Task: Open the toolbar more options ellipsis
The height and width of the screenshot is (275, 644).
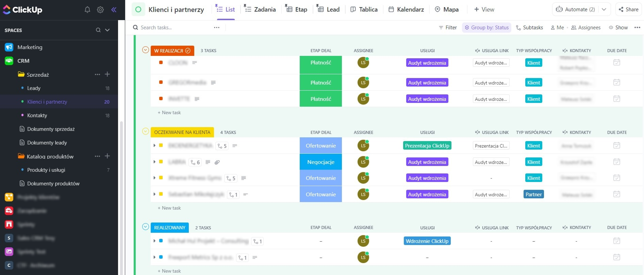Action: (x=637, y=28)
